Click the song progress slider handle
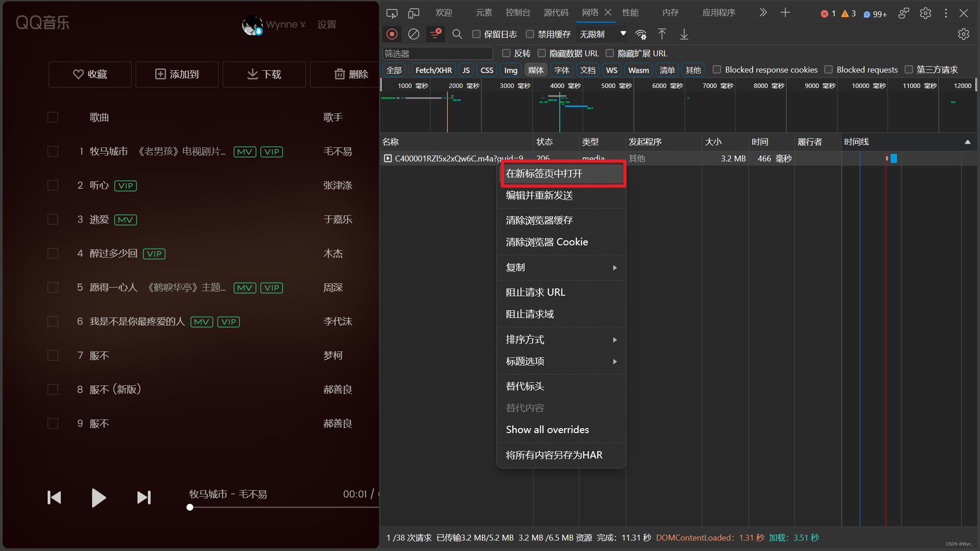Viewport: 980px width, 551px height. 190,507
